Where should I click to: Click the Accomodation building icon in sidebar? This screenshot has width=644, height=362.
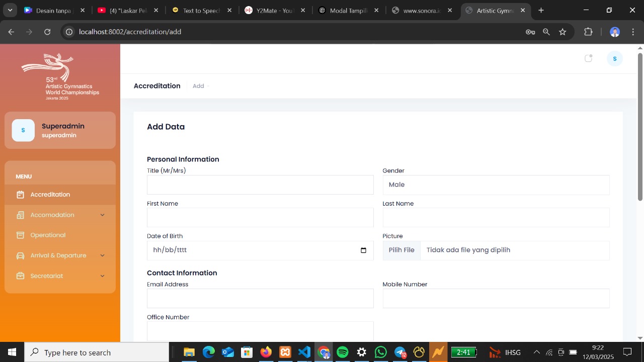(20, 215)
